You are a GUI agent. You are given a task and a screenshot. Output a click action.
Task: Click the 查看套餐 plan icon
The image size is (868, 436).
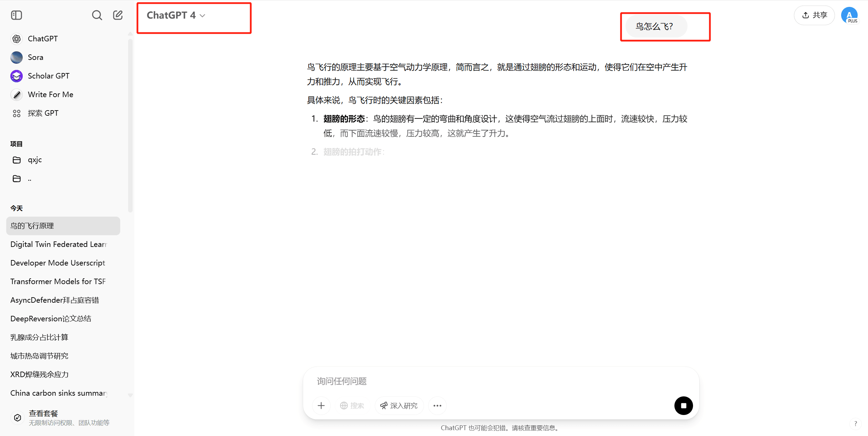(18, 418)
